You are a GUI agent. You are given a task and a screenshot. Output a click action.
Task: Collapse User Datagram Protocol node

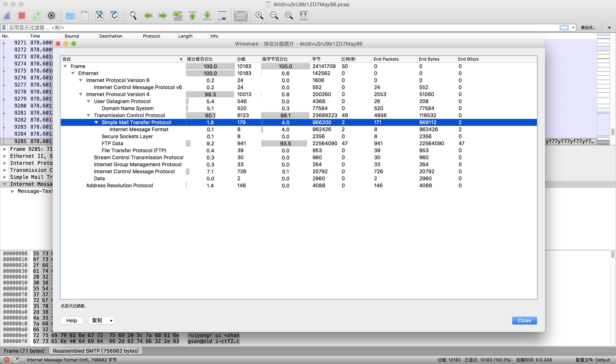point(88,101)
